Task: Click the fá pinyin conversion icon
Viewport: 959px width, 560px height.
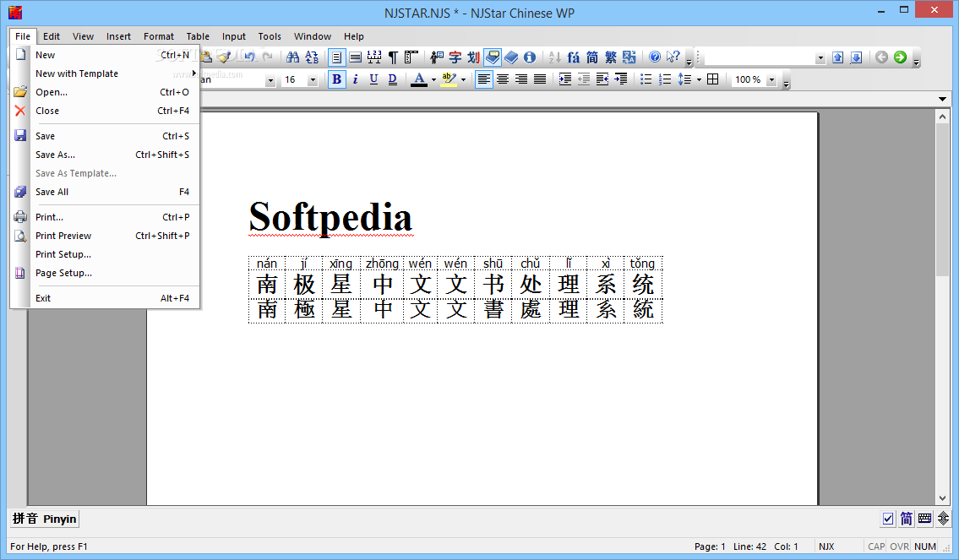Action: [x=573, y=57]
